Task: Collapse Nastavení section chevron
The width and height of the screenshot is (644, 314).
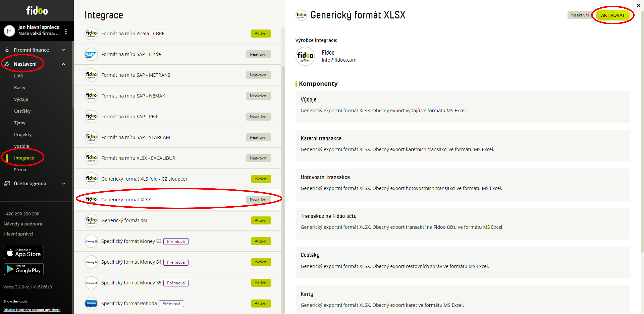Action: (64, 64)
